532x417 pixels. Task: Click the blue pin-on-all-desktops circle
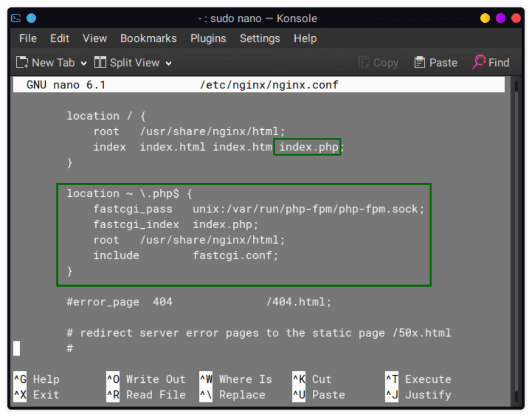point(31,18)
